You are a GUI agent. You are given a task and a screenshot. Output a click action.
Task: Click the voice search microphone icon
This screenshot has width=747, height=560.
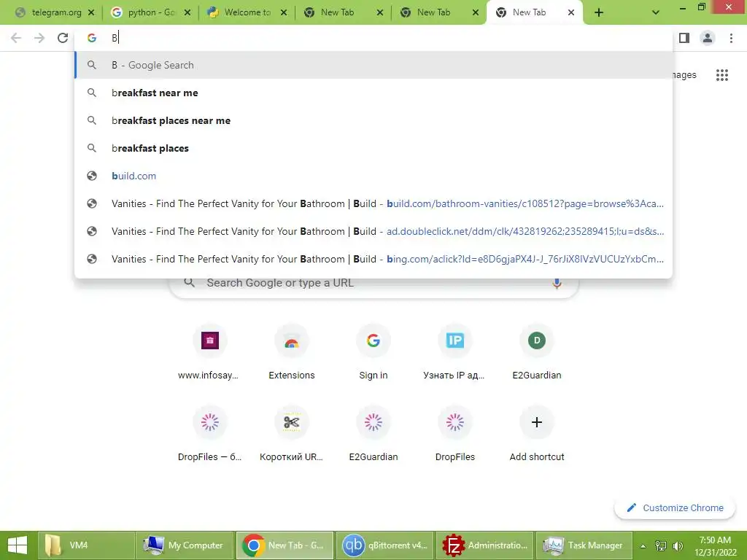point(557,283)
